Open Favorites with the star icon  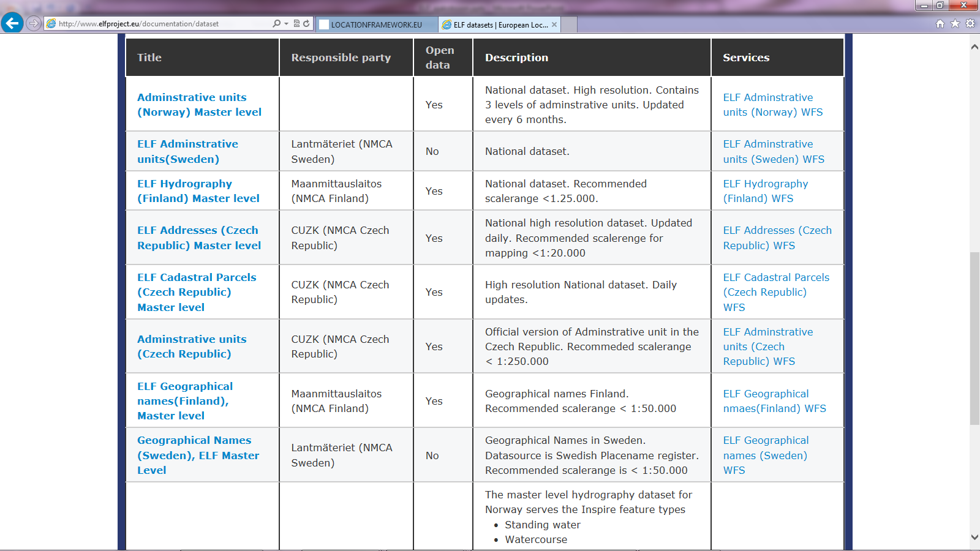(x=955, y=24)
